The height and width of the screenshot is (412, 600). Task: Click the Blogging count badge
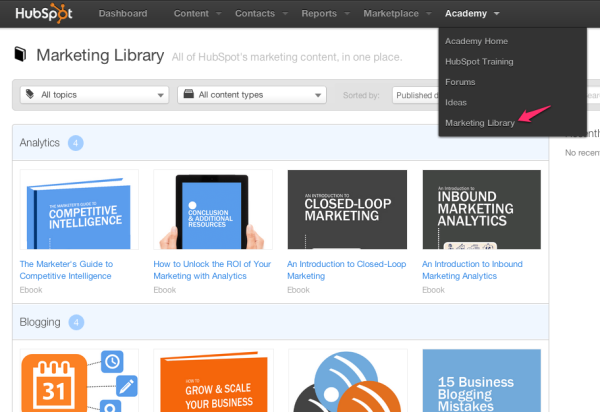pos(77,322)
